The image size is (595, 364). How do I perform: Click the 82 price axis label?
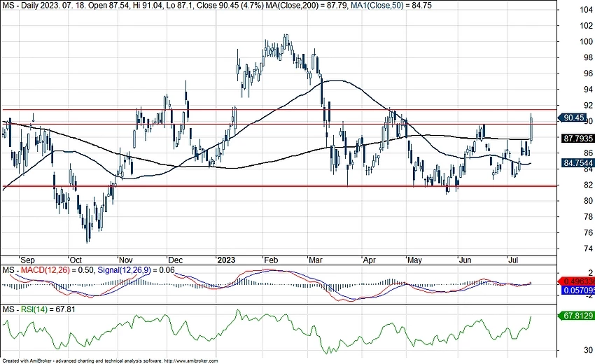coord(588,185)
